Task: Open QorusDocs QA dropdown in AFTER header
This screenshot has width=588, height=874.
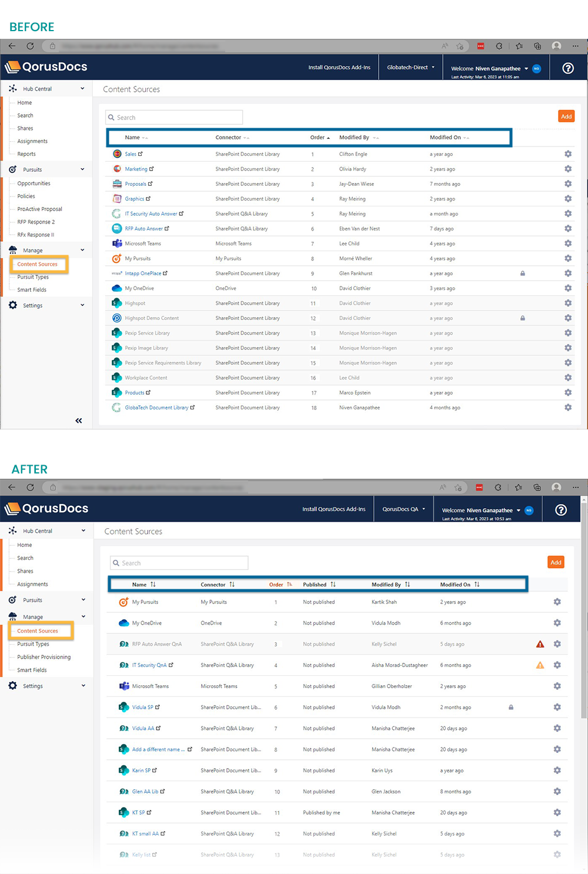Action: tap(403, 509)
